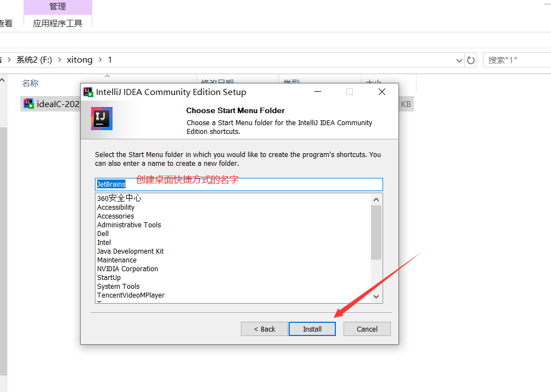Minimize the IntelliJ setup window
Image resolution: width=551 pixels, height=392 pixels.
click(318, 92)
